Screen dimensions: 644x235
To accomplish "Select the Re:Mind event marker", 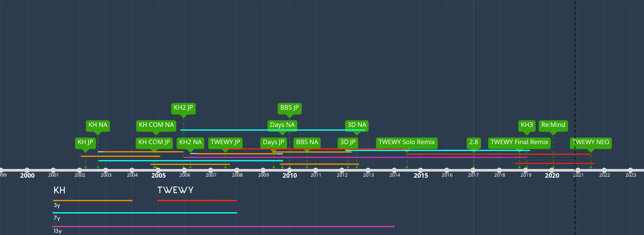I will click(x=553, y=125).
